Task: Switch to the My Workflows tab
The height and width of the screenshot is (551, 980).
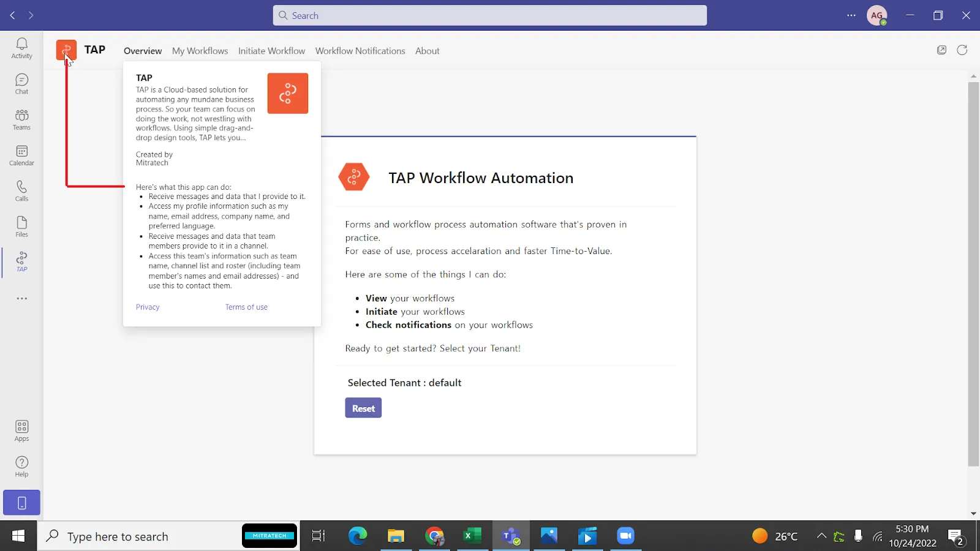Action: coord(200,51)
